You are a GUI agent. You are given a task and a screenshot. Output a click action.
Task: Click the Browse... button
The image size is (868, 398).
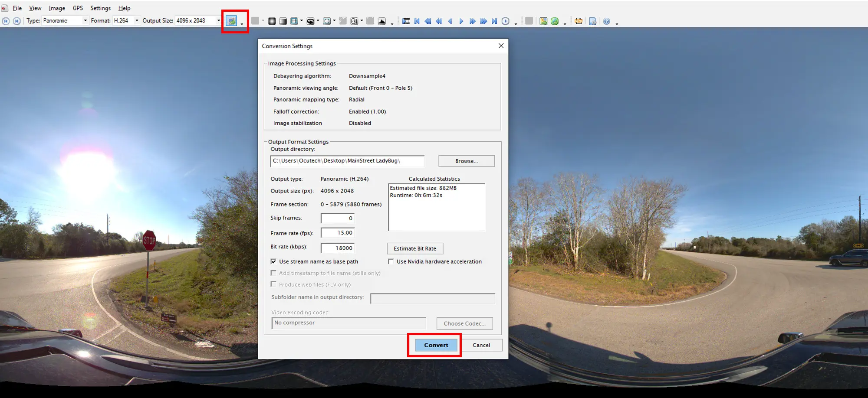(x=467, y=161)
